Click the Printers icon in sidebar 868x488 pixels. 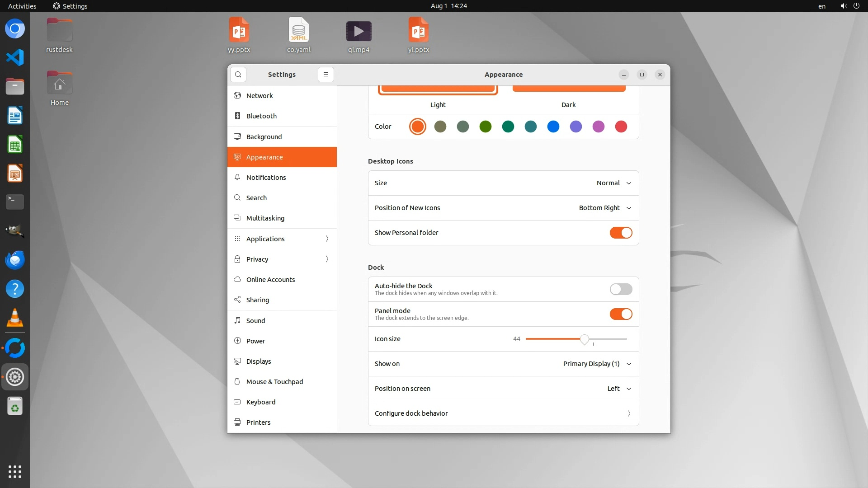click(x=237, y=422)
